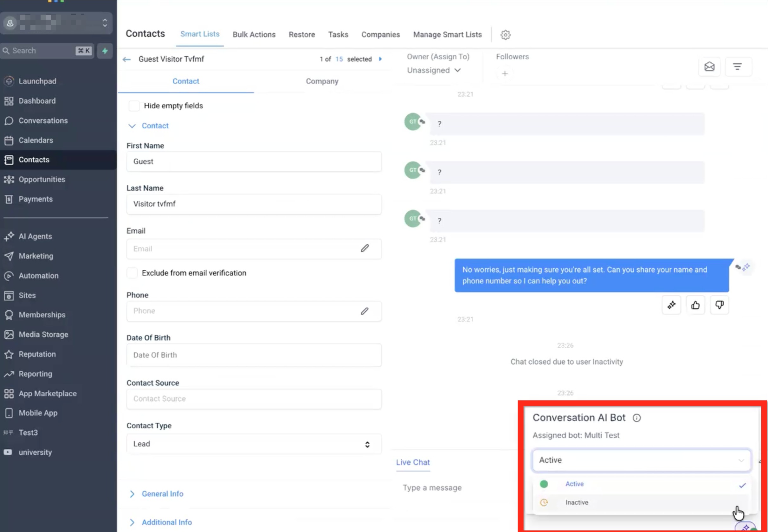Switch to the Company tab

(x=322, y=81)
